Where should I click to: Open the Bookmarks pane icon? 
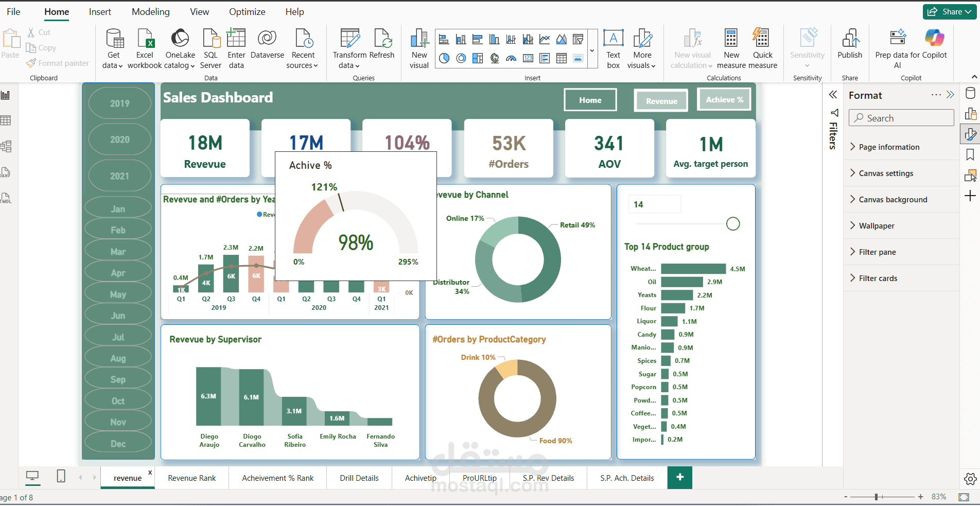(x=970, y=154)
